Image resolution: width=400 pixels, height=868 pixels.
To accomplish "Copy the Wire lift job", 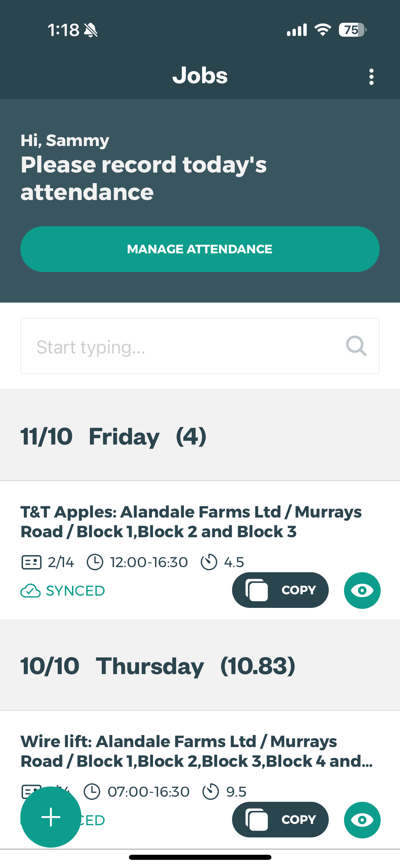I will coord(280,819).
